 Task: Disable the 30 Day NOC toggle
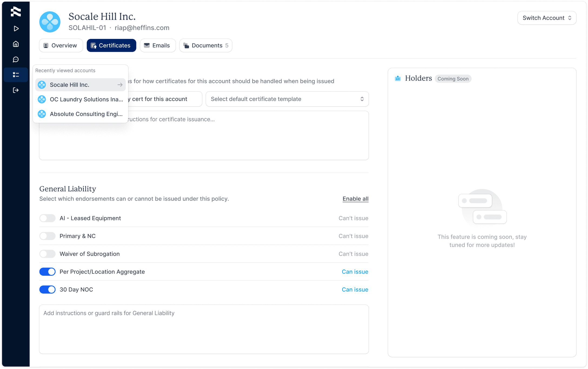point(48,290)
